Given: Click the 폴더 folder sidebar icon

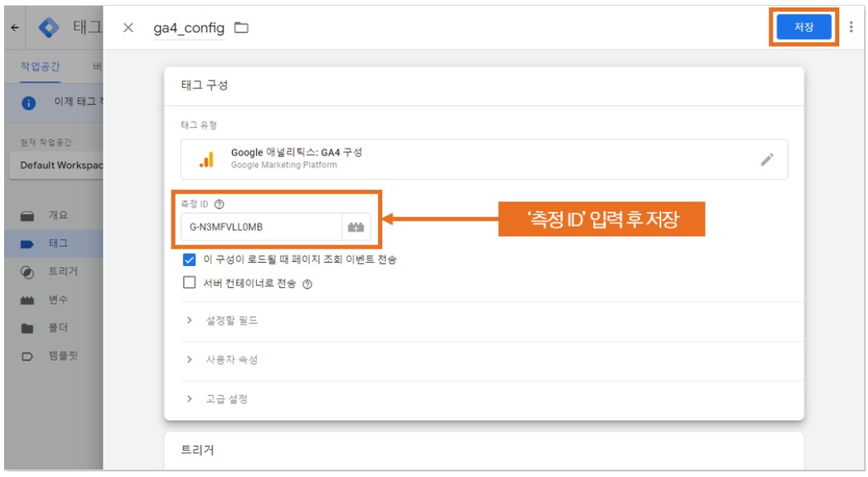Looking at the screenshot, I should (27, 328).
